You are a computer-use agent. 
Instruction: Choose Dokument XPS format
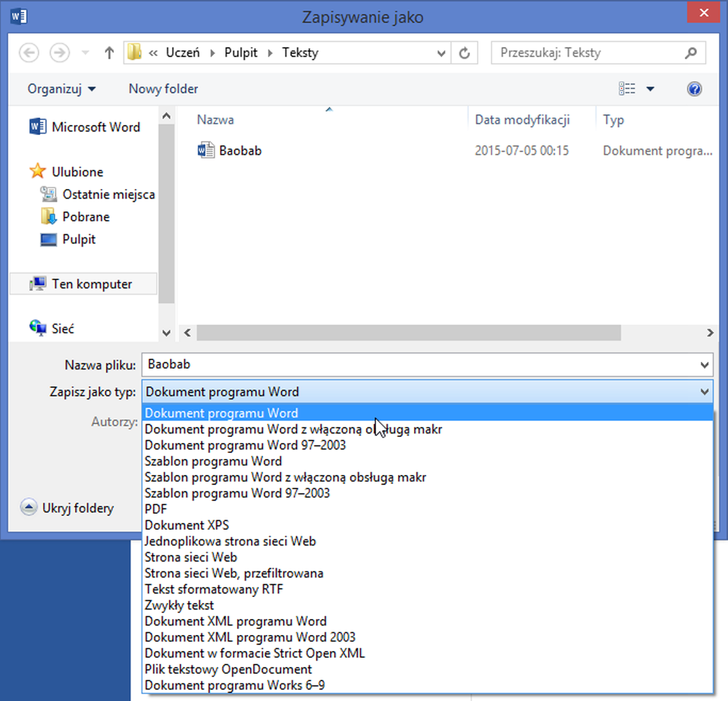(427, 525)
